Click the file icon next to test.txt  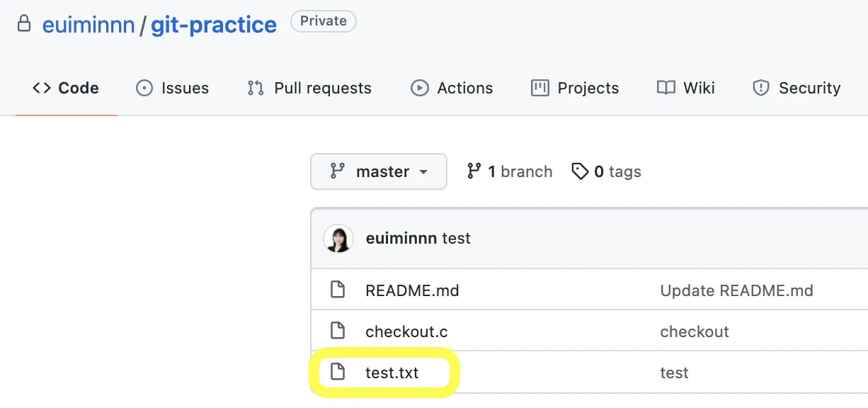pos(338,372)
